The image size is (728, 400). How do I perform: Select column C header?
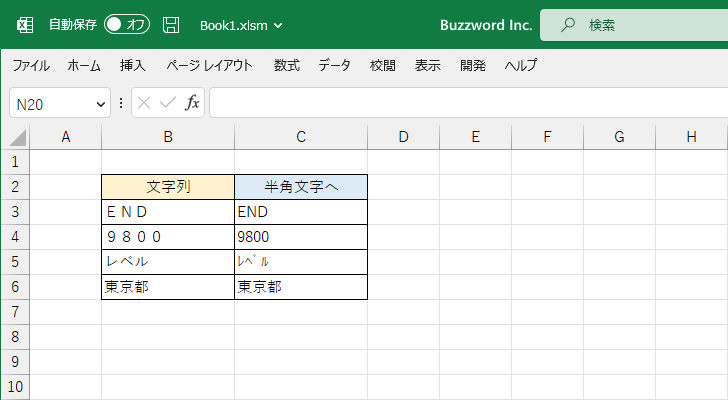pyautogui.click(x=301, y=137)
